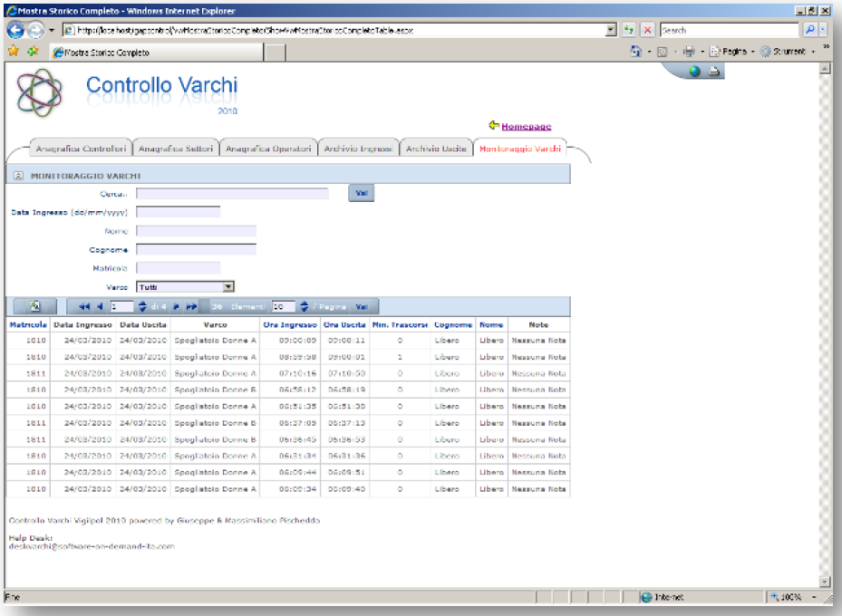Open the Varco dropdown showing Tutti
Image resolution: width=842 pixels, height=616 pixels.
(x=185, y=287)
